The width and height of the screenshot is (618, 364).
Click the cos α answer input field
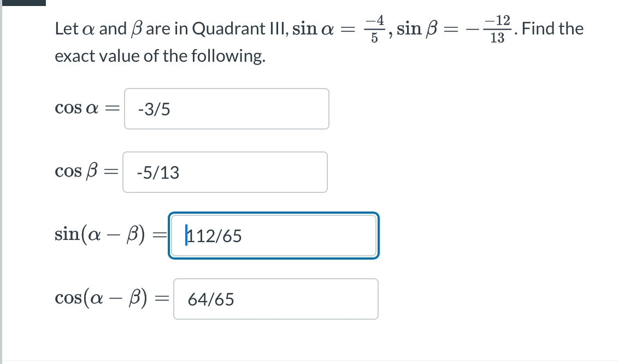click(x=226, y=108)
